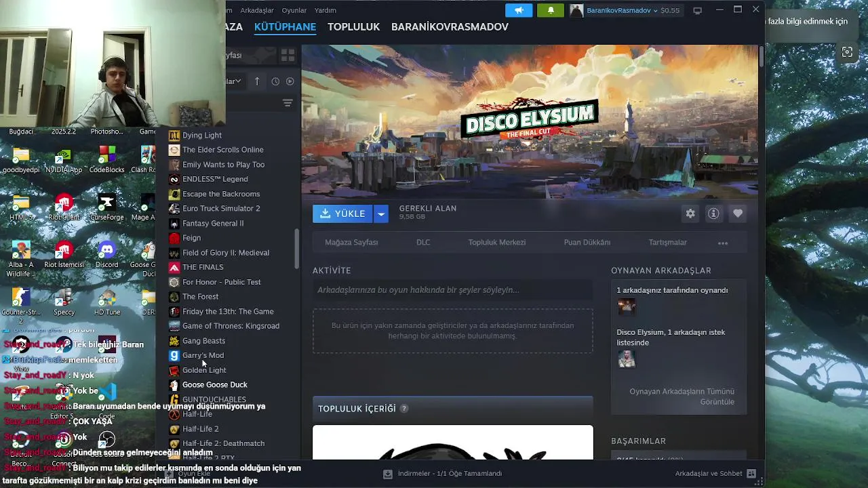Open İndirmeler status at bottom
868x488 pixels.
coord(450,474)
